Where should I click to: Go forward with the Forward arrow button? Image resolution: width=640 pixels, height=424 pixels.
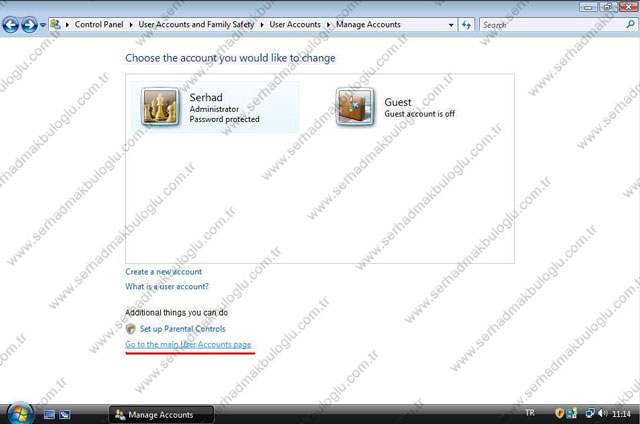[x=29, y=25]
